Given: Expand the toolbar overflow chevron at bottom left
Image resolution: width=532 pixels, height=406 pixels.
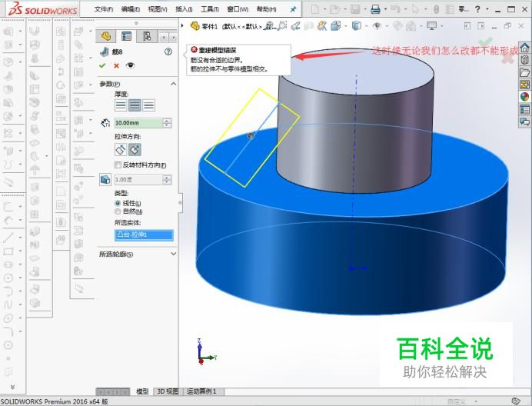Looking at the screenshot, I should (12, 387).
